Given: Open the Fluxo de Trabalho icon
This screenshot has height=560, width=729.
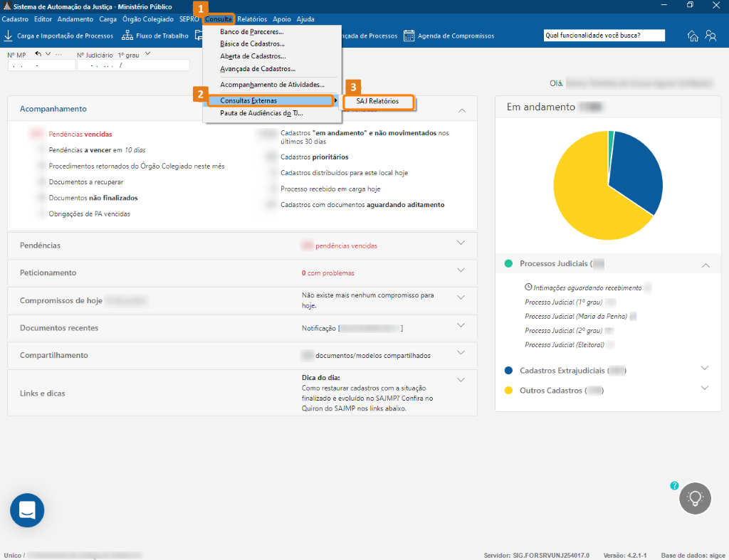Looking at the screenshot, I should pyautogui.click(x=127, y=36).
